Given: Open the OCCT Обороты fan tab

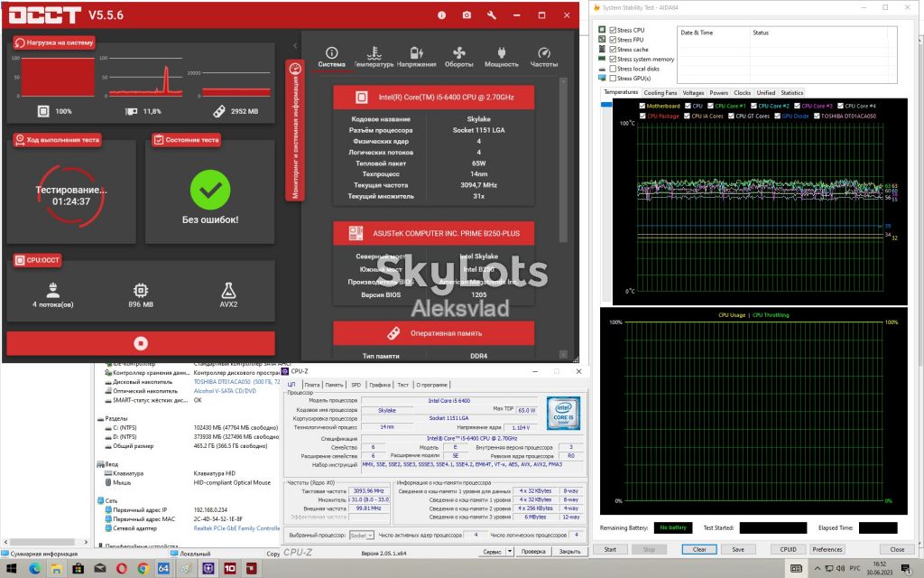Looking at the screenshot, I should point(459,58).
